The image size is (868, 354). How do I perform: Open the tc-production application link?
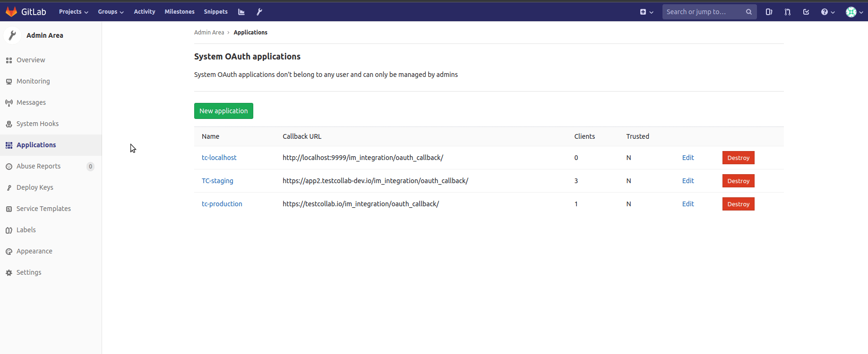[222, 204]
